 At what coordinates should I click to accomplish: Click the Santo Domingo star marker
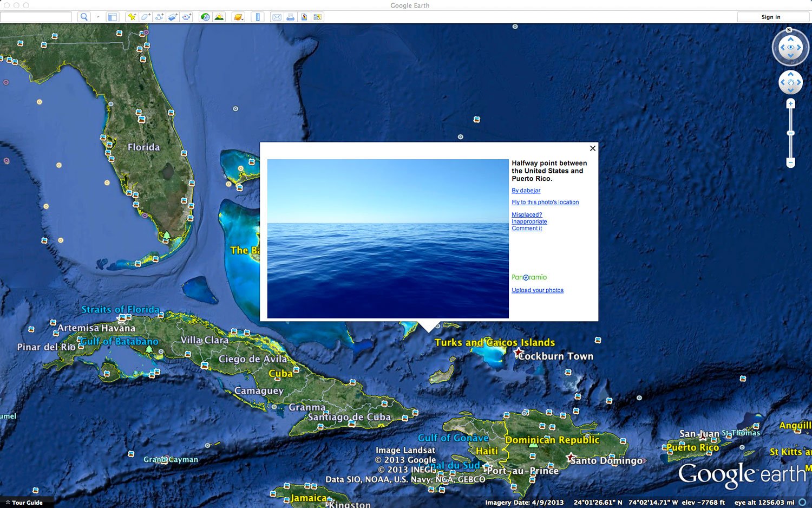coord(570,458)
